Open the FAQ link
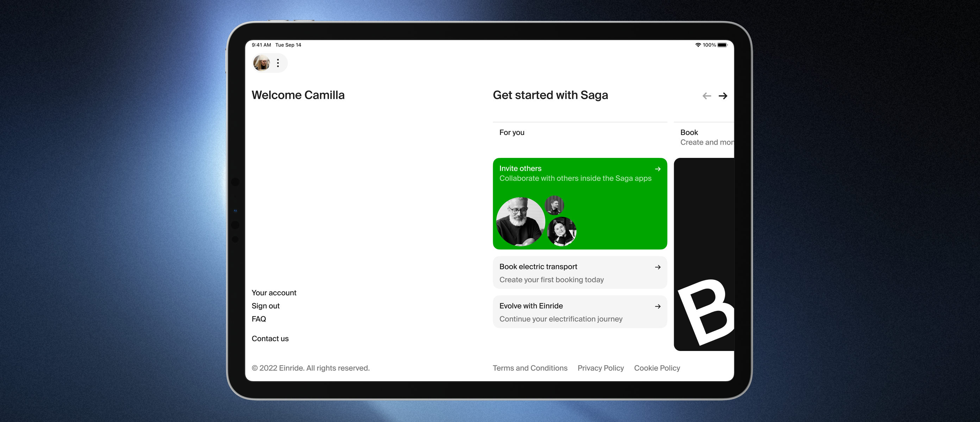 coord(259,319)
